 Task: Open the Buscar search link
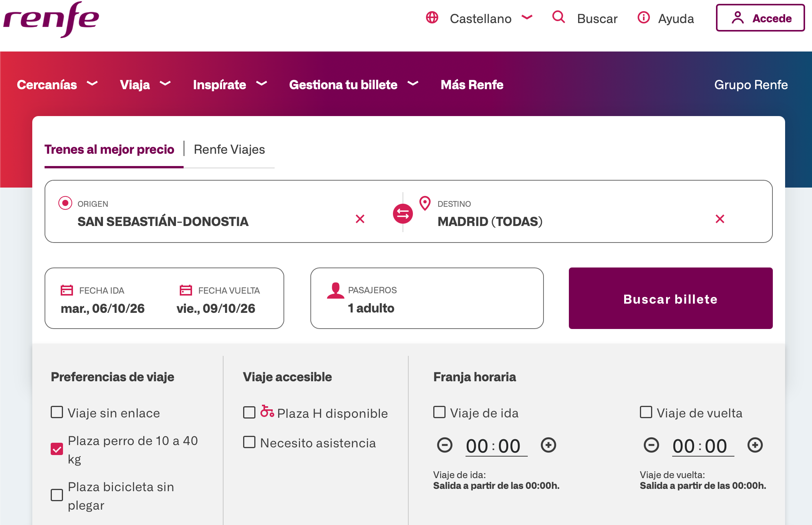[597, 18]
